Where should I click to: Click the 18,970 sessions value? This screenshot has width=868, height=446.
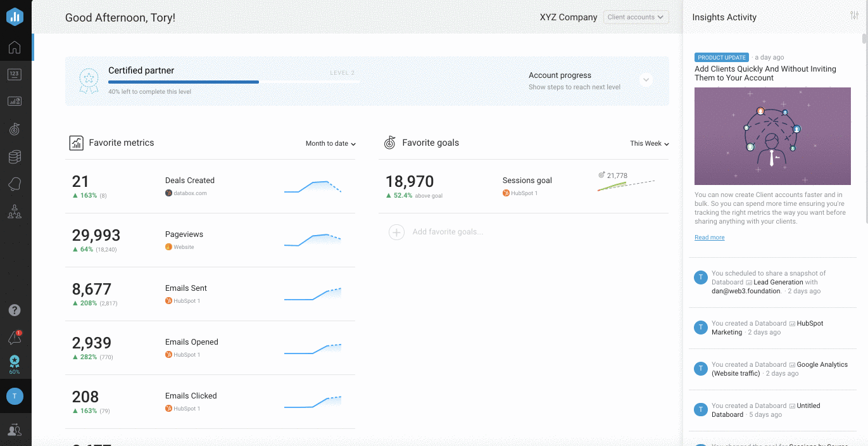coord(410,181)
